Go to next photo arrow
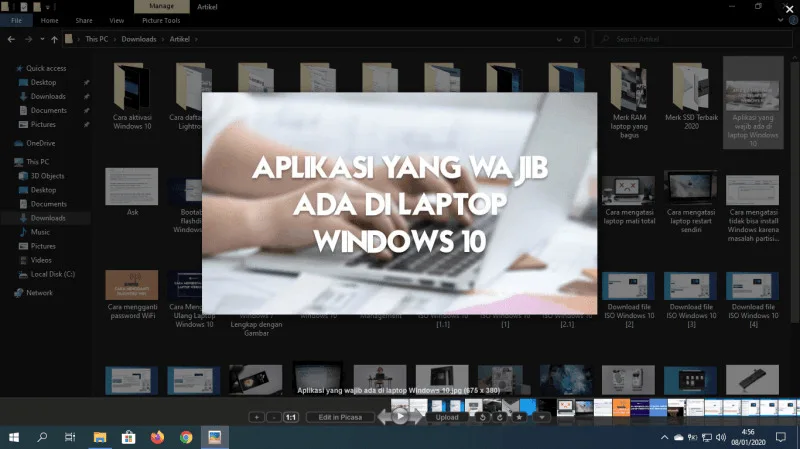 [416, 417]
